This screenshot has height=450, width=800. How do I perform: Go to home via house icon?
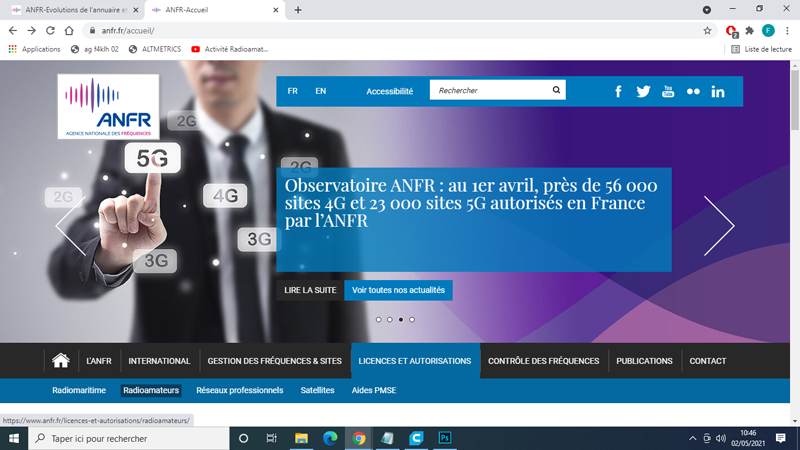[x=61, y=361]
